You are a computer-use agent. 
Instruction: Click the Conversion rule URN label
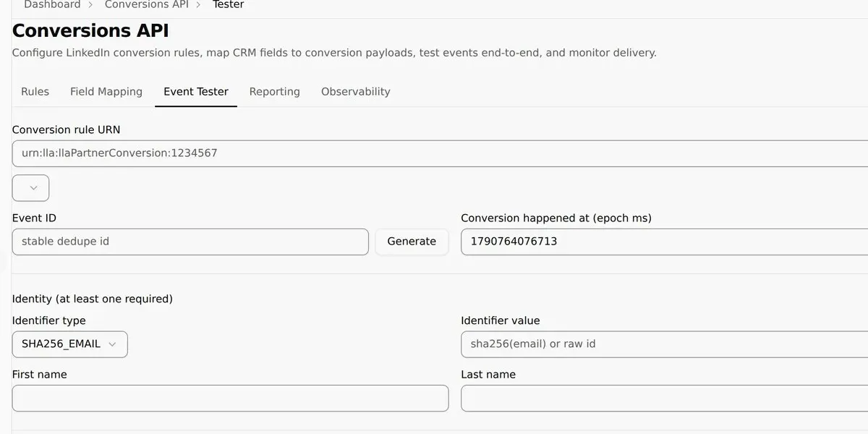[67, 130]
